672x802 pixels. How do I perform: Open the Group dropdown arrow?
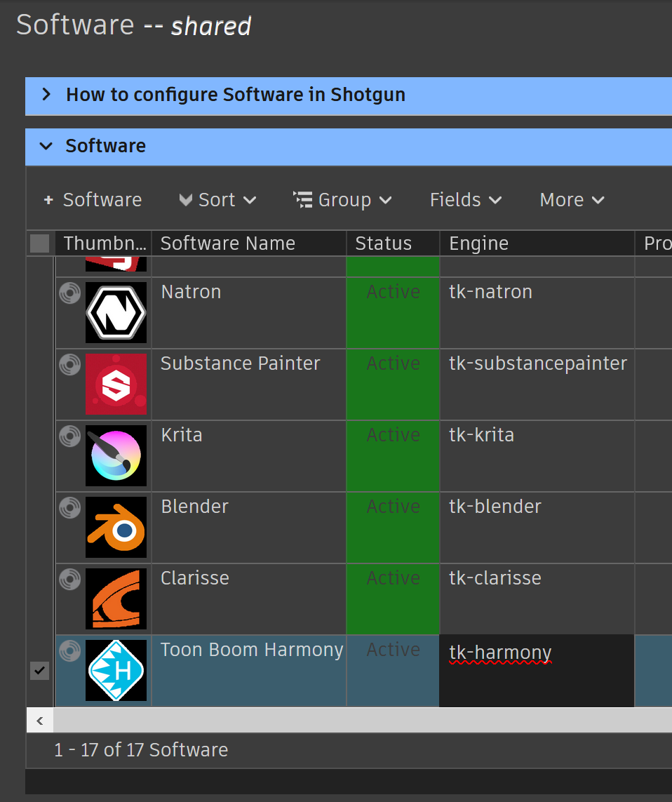[385, 200]
